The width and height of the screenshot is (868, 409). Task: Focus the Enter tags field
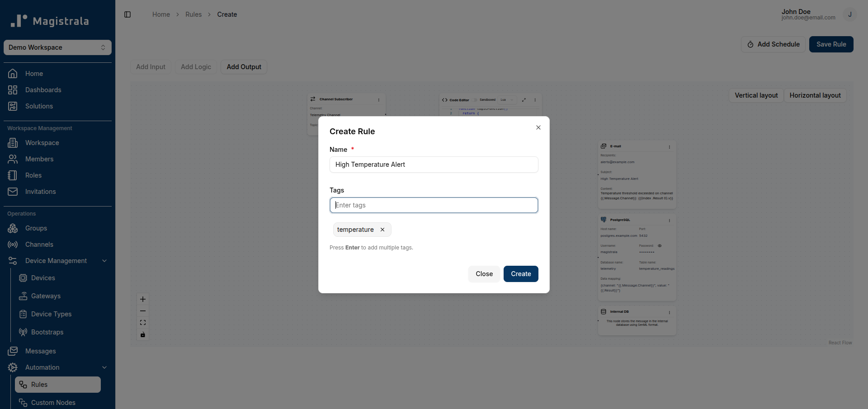(x=434, y=205)
